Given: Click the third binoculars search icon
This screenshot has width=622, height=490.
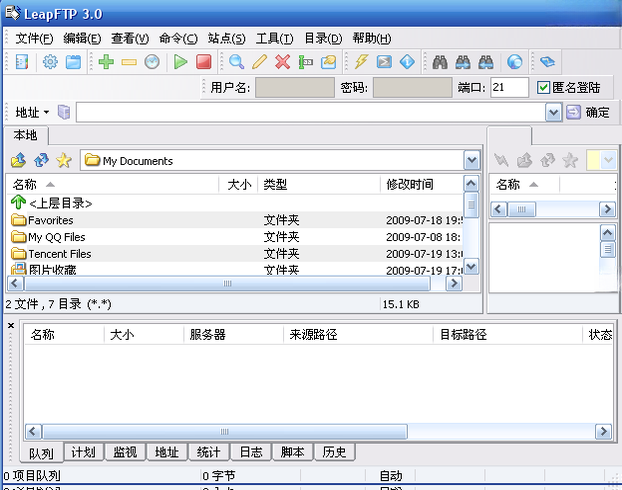Looking at the screenshot, I should (x=486, y=62).
